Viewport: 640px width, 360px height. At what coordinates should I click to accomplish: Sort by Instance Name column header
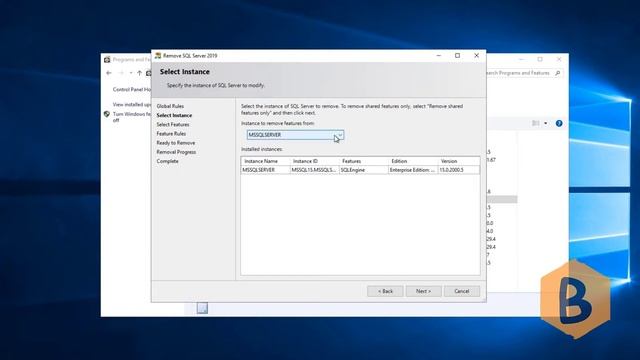265,161
